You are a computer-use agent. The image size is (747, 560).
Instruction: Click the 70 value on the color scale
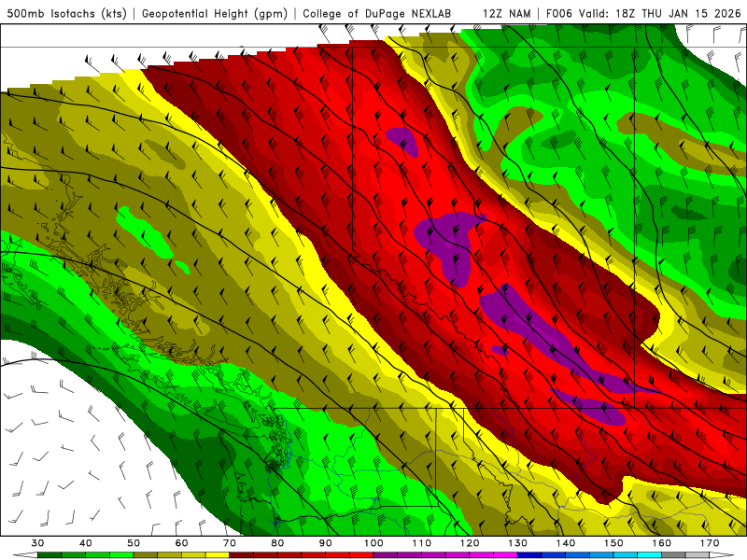click(x=230, y=543)
